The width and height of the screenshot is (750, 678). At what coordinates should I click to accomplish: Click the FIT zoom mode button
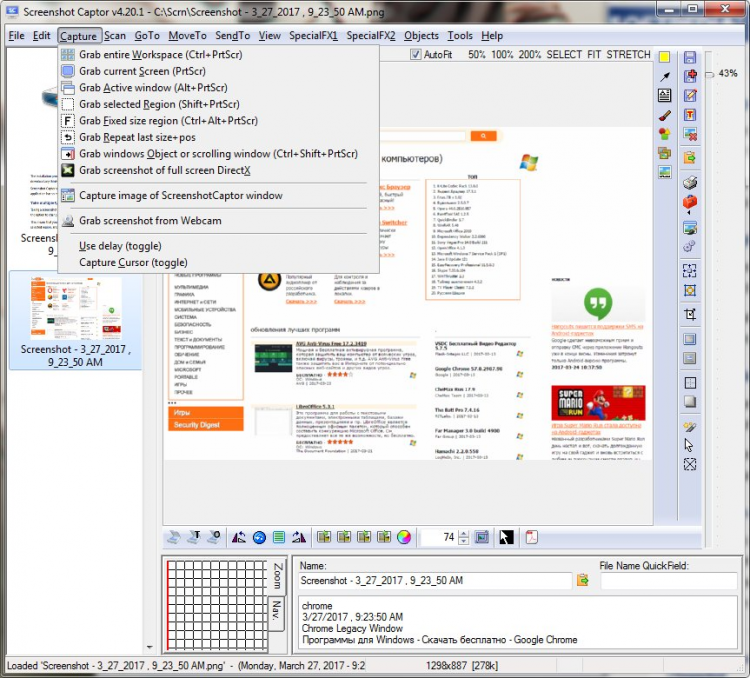(594, 55)
